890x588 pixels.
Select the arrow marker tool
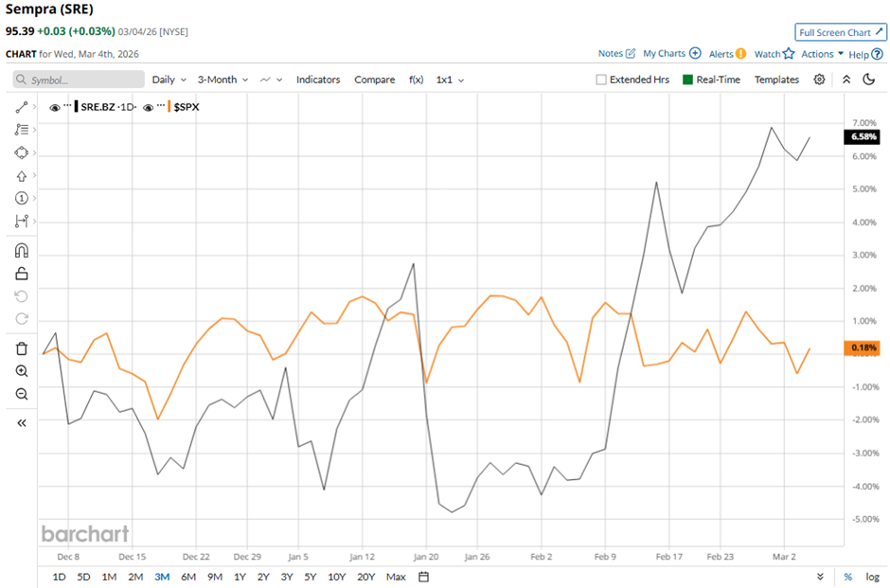22,176
